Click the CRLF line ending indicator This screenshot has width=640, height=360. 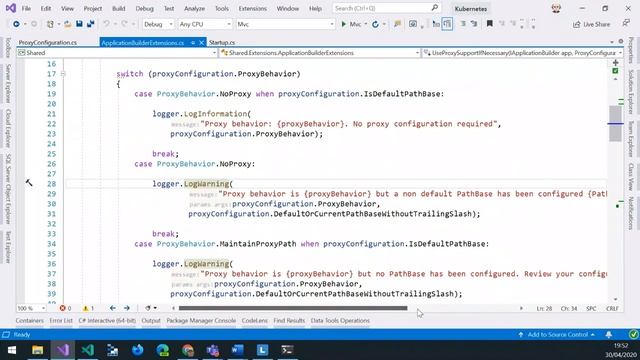tap(612, 309)
